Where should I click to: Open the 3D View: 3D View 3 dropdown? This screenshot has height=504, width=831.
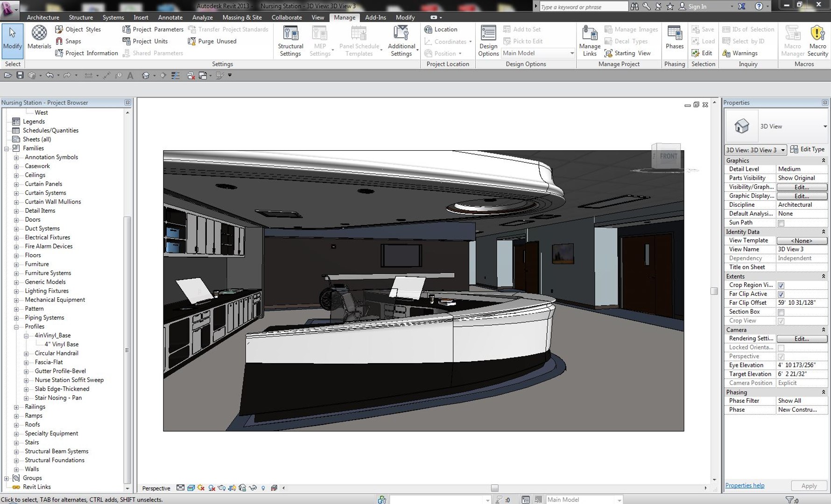(x=755, y=150)
